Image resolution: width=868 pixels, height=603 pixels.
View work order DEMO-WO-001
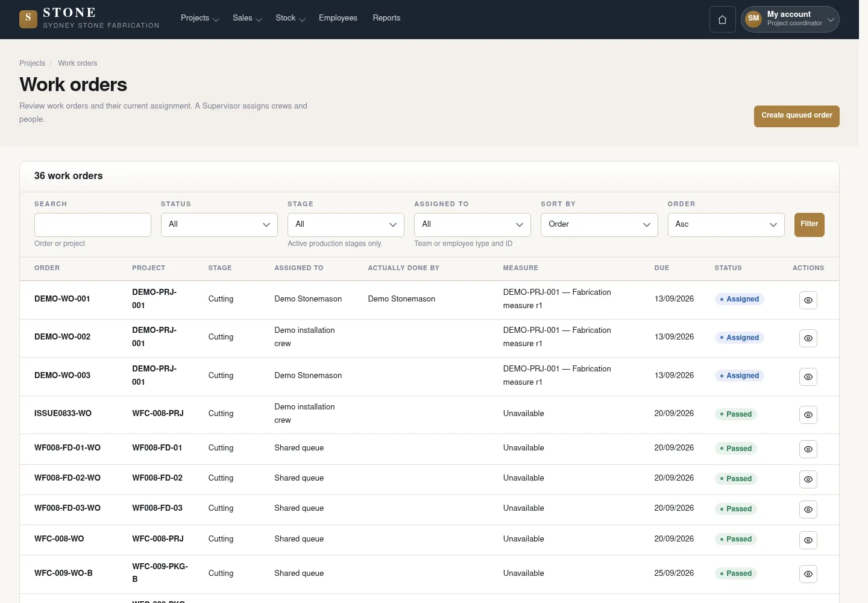[x=808, y=300]
